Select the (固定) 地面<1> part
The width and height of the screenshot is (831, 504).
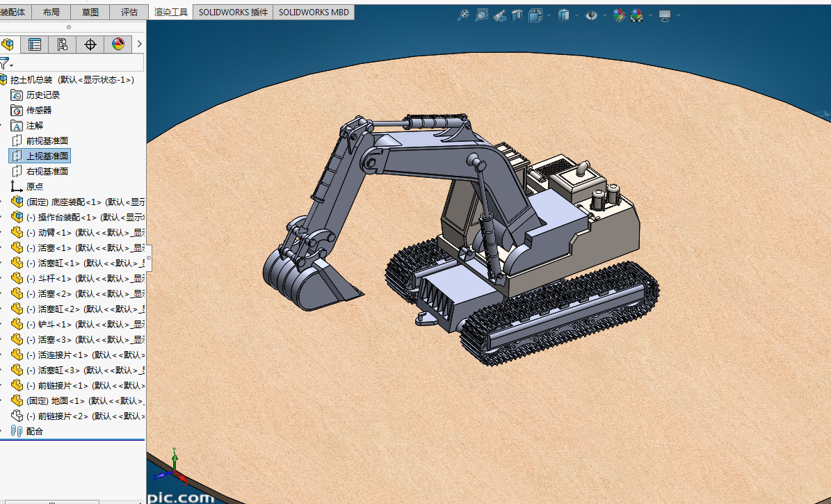pyautogui.click(x=77, y=400)
